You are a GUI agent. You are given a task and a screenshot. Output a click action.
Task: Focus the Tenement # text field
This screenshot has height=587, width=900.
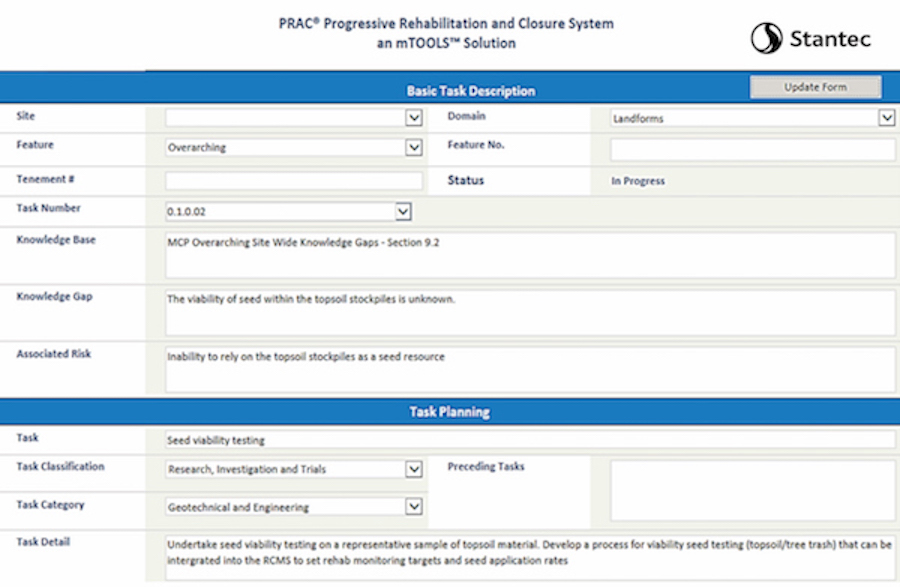click(294, 181)
